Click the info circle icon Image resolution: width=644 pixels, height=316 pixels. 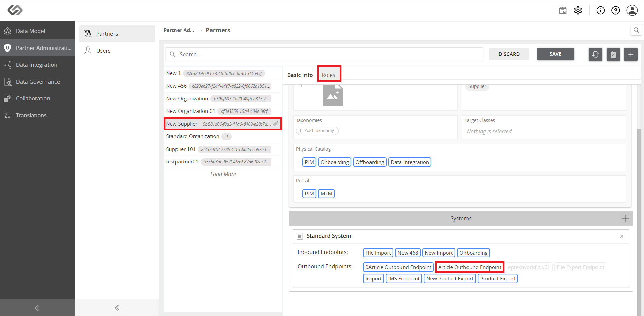click(x=601, y=10)
